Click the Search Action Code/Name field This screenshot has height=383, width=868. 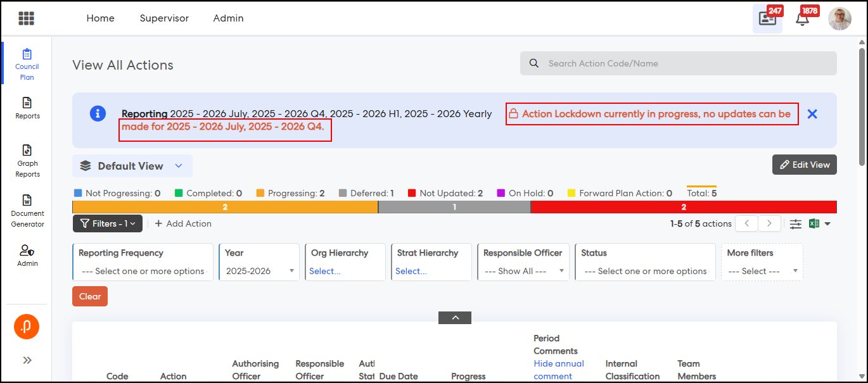(678, 63)
